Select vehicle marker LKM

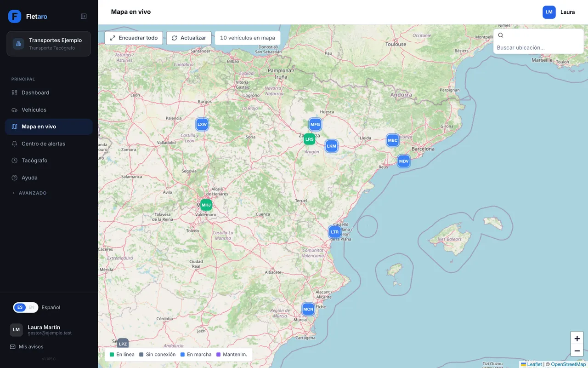pos(331,146)
